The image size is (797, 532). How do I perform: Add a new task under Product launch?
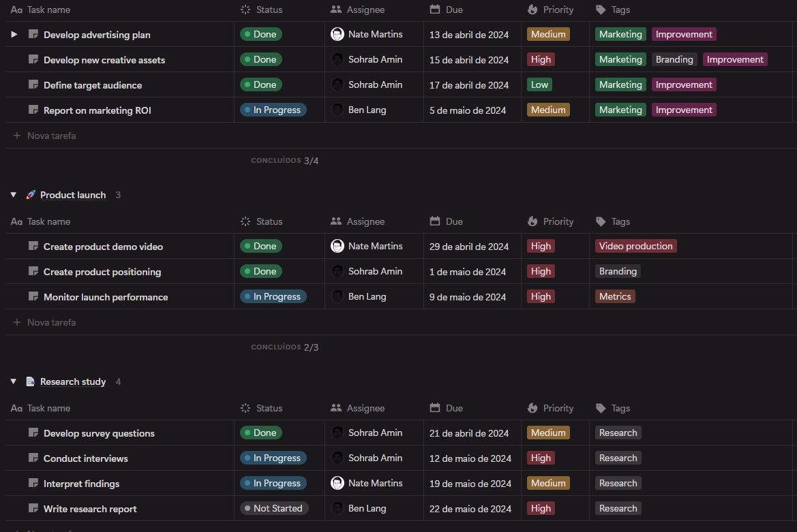point(51,322)
